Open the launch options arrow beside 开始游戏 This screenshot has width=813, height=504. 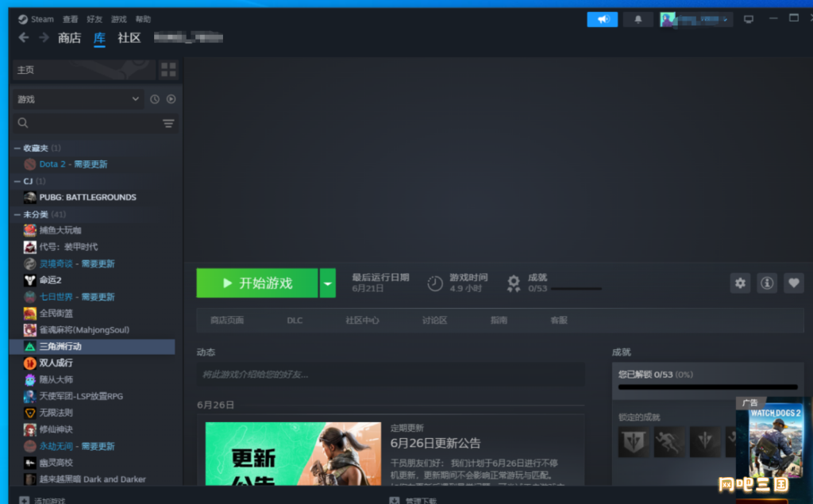[x=328, y=283]
